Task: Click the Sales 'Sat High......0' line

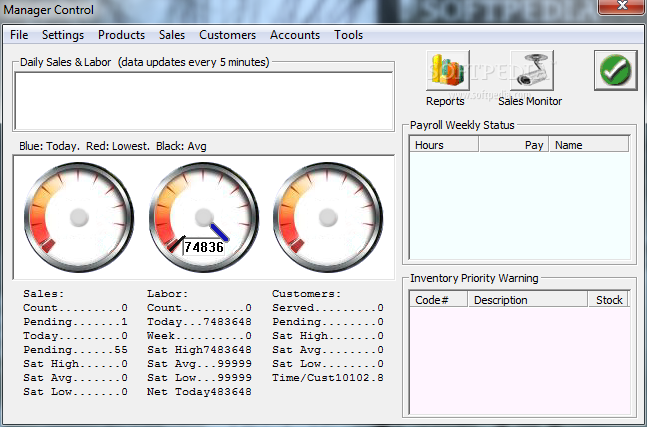Action: click(x=76, y=364)
